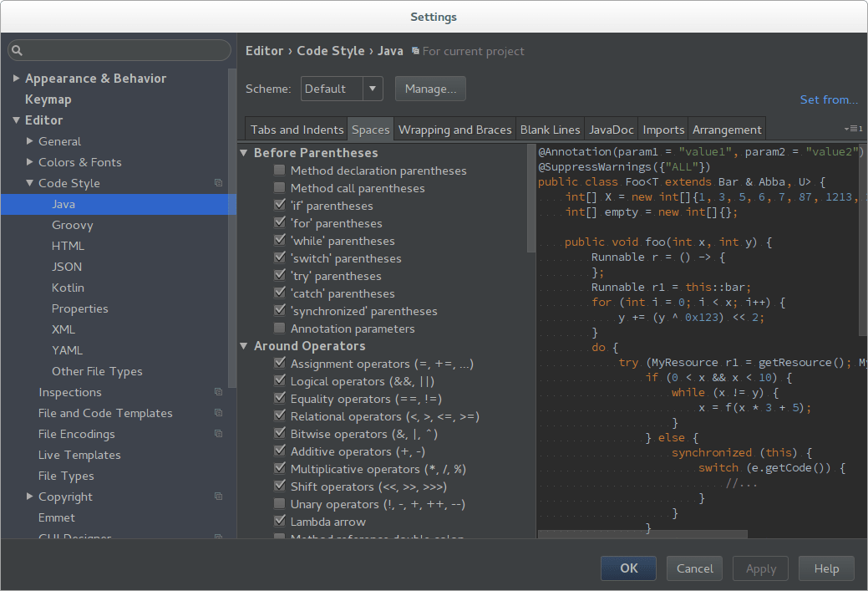Click the magnifier icon in the settings search field
The width and height of the screenshot is (868, 591).
tap(18, 50)
